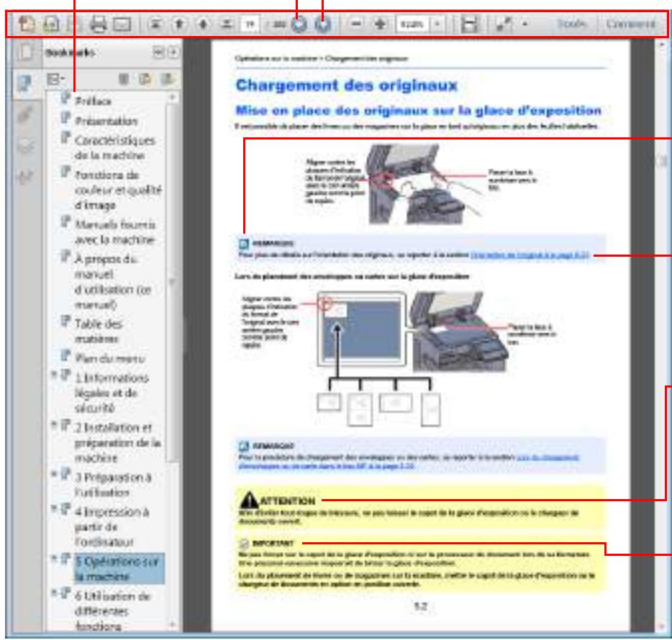This screenshot has width=672, height=640.
Task: Expand chapter 3 Préparation à l'utilisation
Action: click(54, 473)
